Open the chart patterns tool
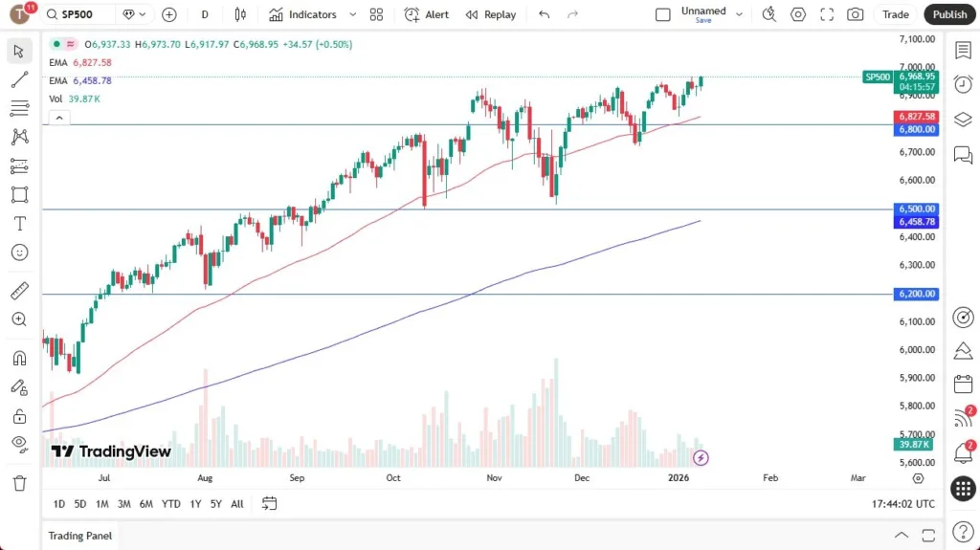This screenshot has width=980, height=550. (x=19, y=137)
